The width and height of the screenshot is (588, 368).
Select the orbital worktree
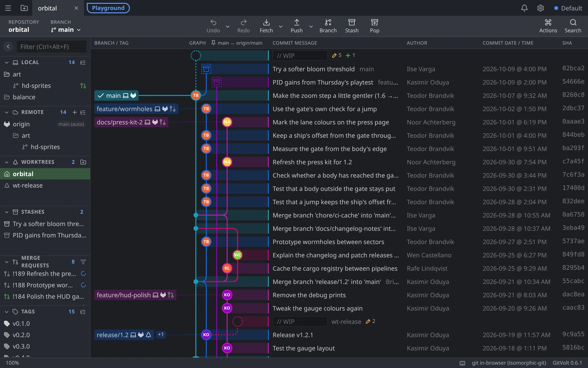point(45,174)
